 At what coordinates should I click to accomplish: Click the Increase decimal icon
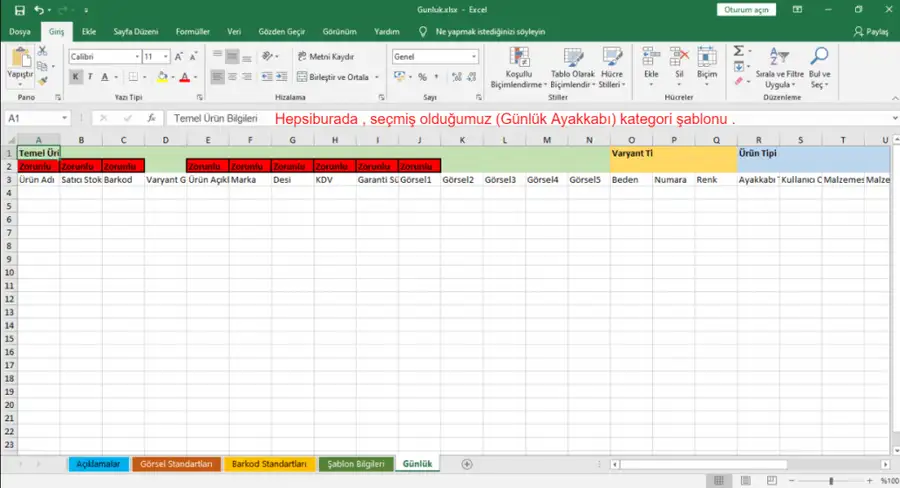point(457,77)
